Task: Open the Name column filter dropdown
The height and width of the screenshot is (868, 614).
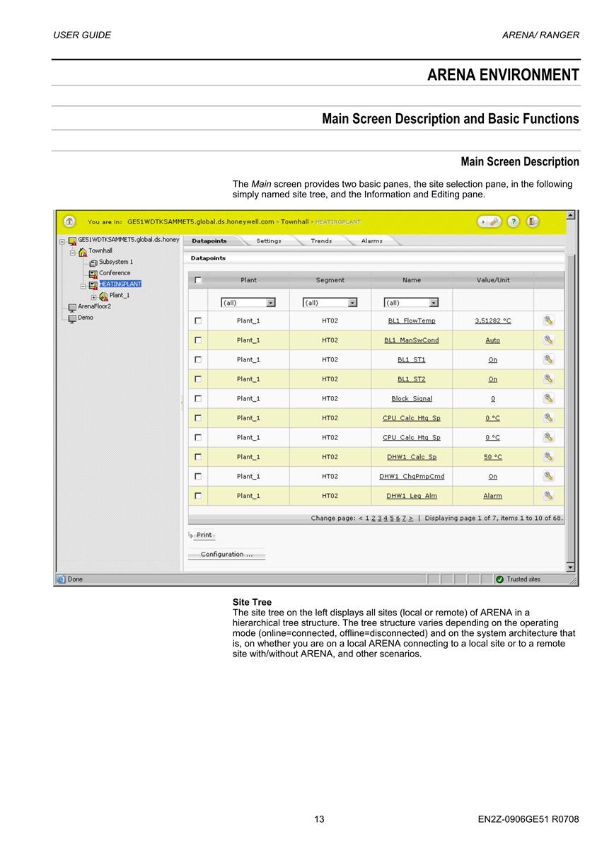Action: (411, 302)
